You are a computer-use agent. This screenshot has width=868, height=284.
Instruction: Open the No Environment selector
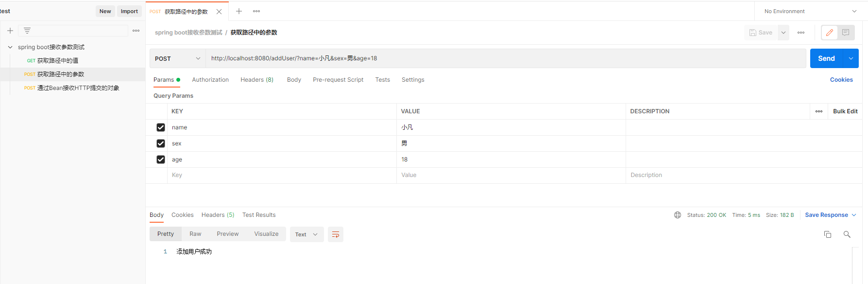click(811, 11)
